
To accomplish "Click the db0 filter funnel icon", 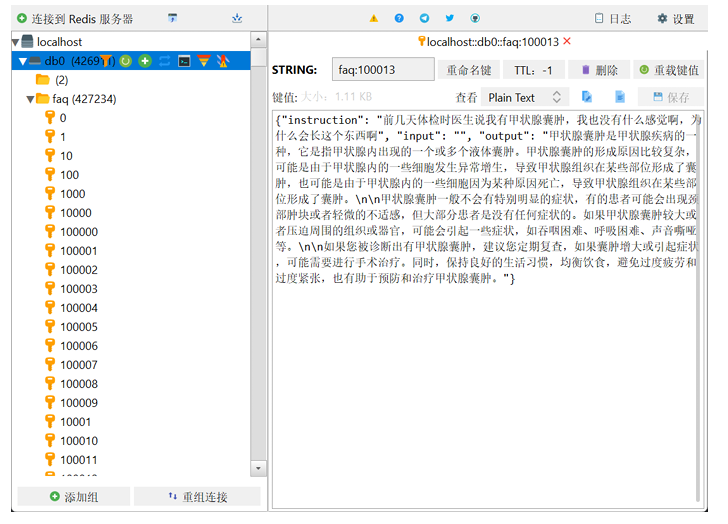I will pyautogui.click(x=106, y=61).
